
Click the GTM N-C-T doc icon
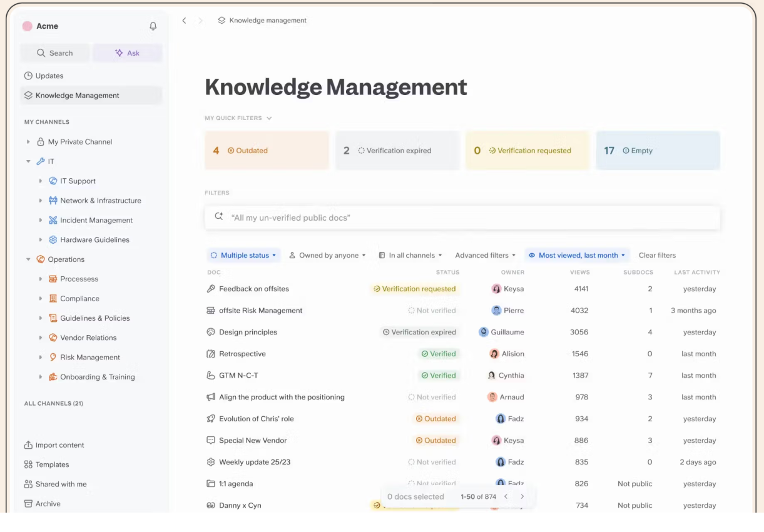click(211, 376)
